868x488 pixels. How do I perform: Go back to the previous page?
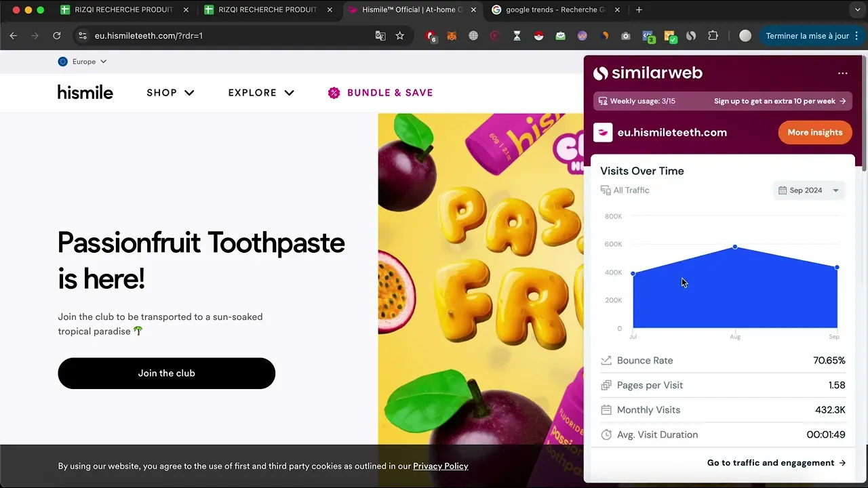point(14,36)
